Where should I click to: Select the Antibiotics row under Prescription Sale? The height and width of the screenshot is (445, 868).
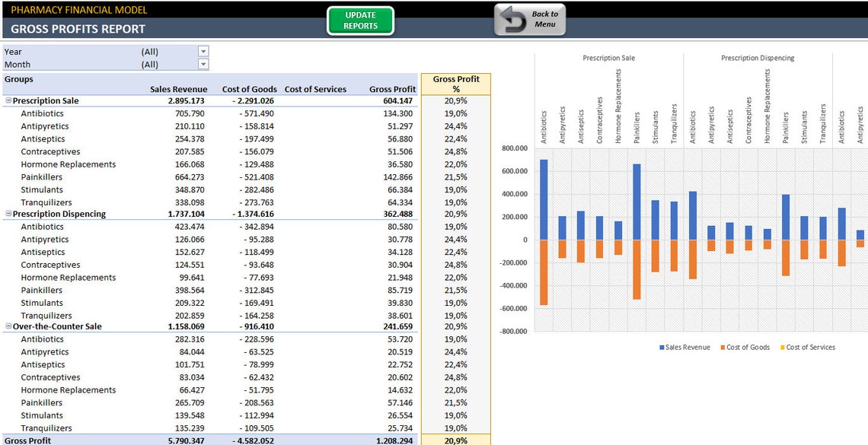43,113
